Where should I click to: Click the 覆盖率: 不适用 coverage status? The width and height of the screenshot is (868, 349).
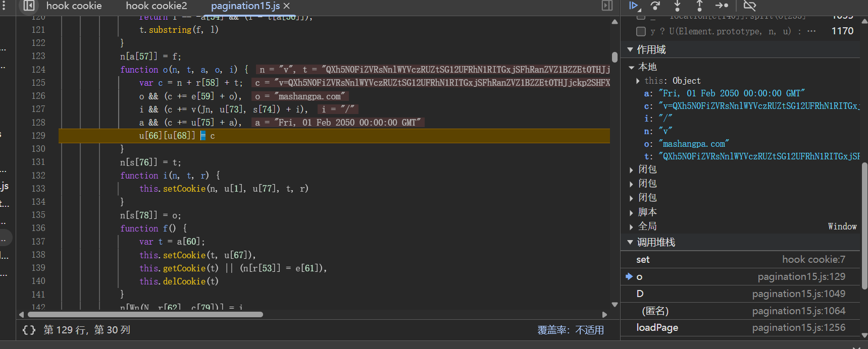(571, 330)
